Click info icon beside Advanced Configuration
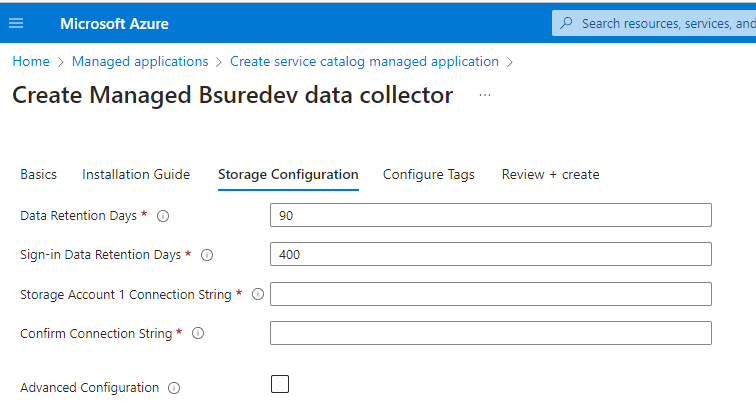The height and width of the screenshot is (417, 756). (x=174, y=388)
